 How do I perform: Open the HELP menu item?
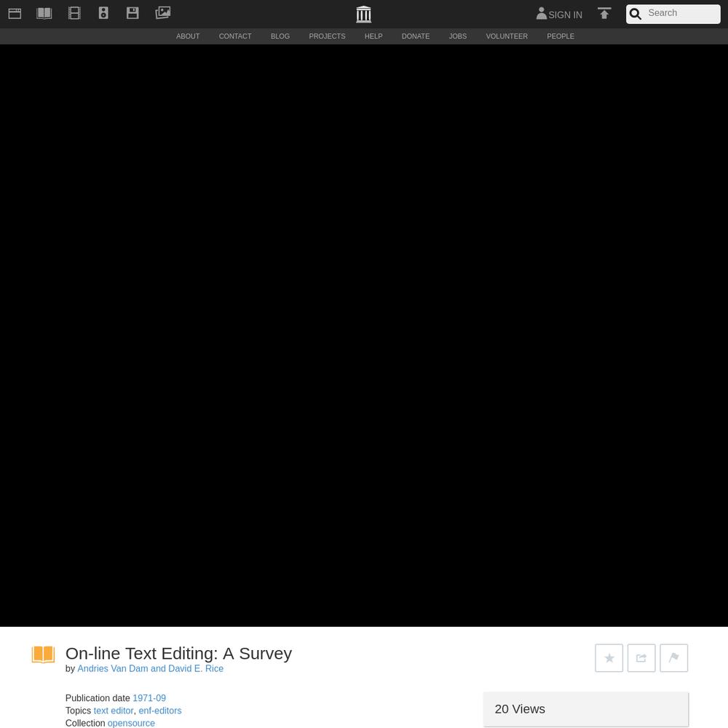(373, 36)
